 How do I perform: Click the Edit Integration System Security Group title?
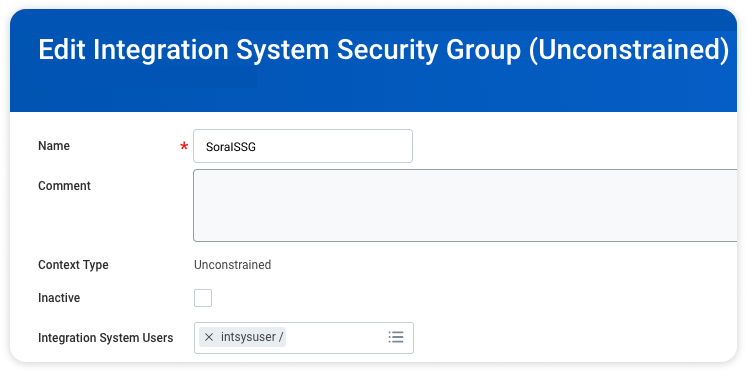click(x=384, y=50)
